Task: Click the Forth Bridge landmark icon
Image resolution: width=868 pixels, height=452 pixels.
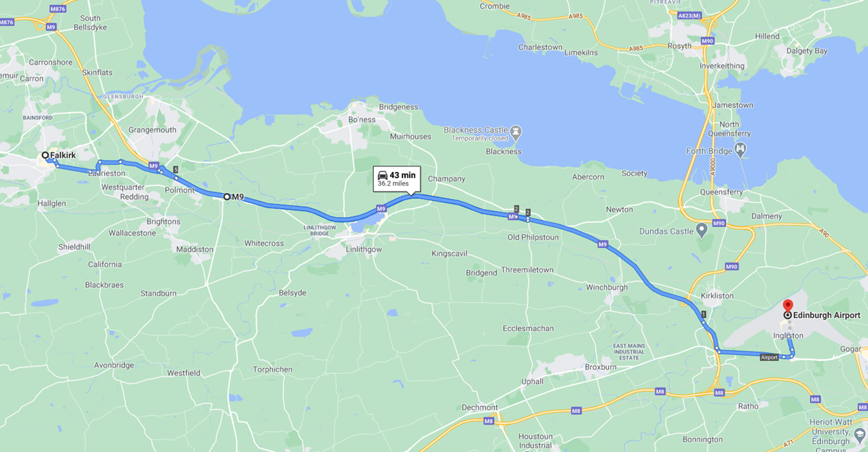Action: click(741, 150)
